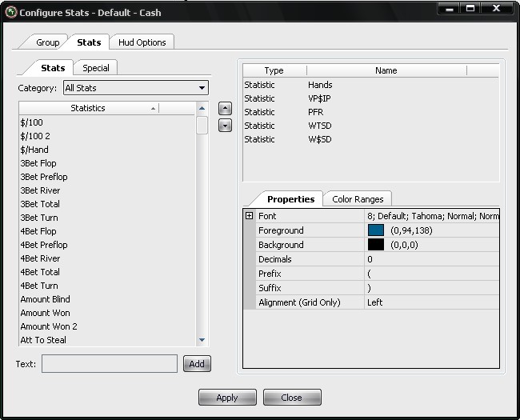
Task: Select 4Bet Turn in statistics list
Action: pos(107,286)
